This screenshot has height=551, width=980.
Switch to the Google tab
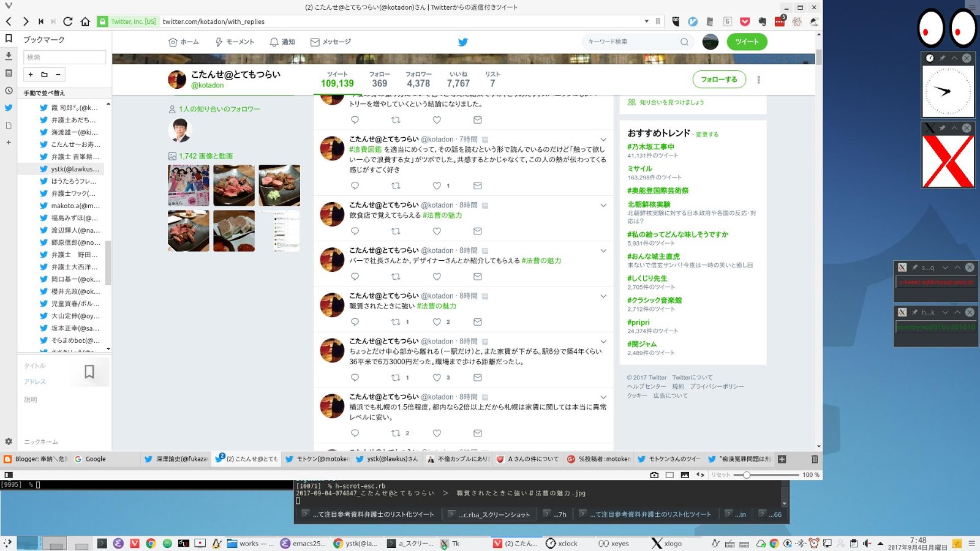105,459
